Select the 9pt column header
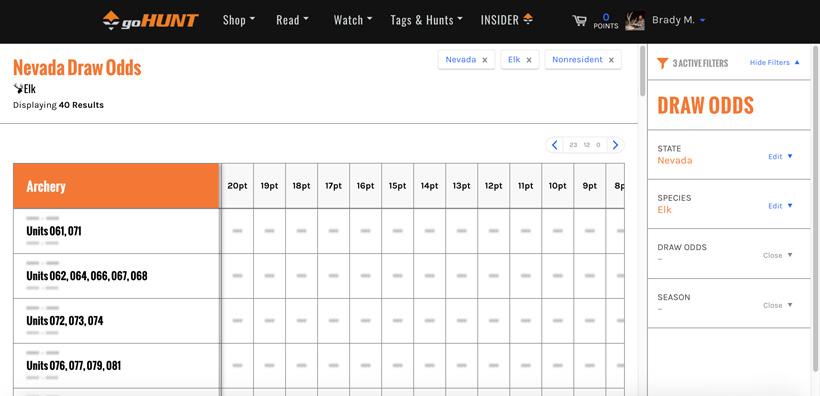Image resolution: width=820 pixels, height=396 pixels. pyautogui.click(x=589, y=186)
